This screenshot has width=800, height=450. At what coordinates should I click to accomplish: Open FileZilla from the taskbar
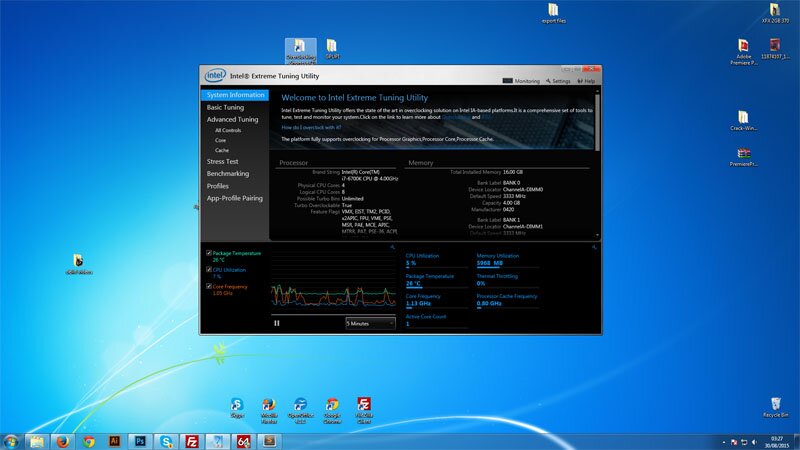(192, 441)
